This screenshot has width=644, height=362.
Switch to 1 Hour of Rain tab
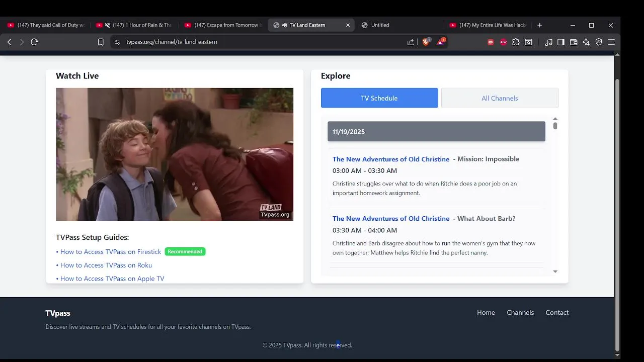tap(134, 25)
